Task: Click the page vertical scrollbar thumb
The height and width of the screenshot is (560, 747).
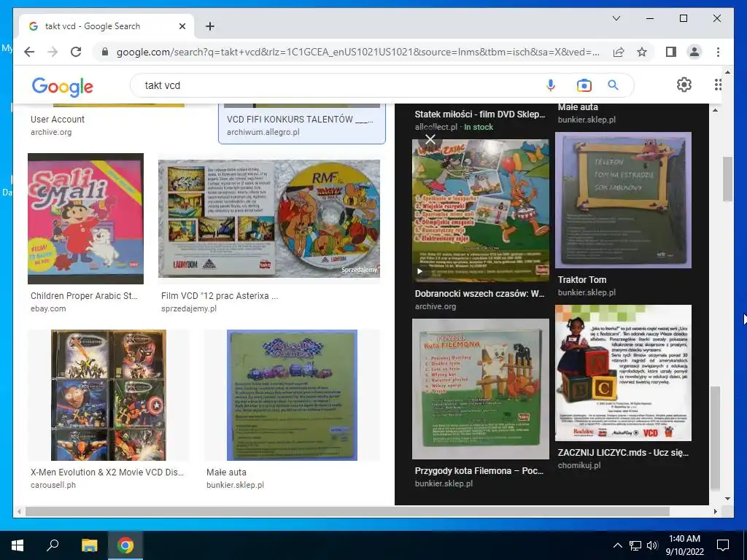Action: (727, 179)
